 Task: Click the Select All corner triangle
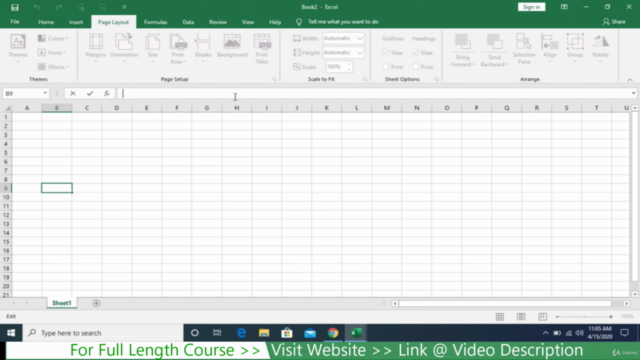coord(7,108)
